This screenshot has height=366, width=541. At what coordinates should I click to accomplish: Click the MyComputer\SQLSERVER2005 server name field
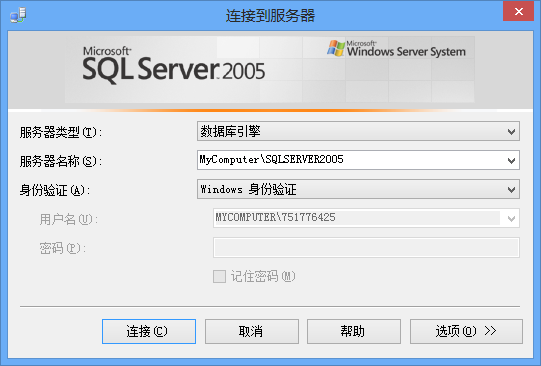358,160
